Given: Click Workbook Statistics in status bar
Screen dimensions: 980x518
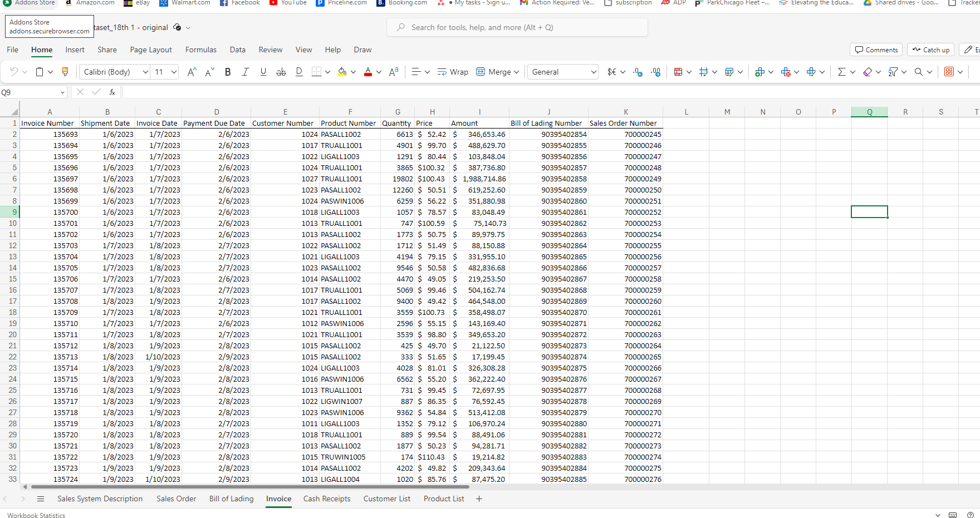Looking at the screenshot, I should point(36,516).
